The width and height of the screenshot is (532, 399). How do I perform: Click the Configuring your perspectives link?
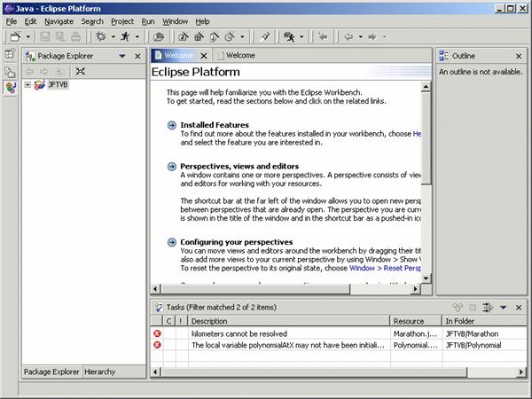click(x=236, y=242)
